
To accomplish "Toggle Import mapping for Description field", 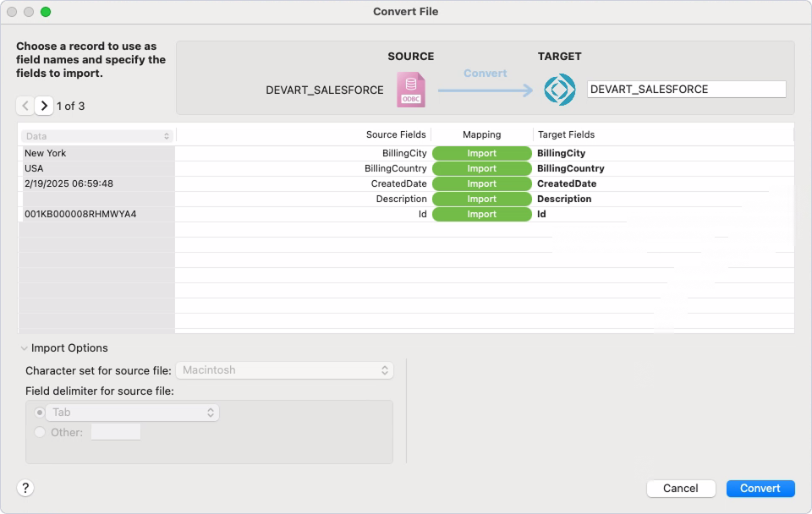I will pos(481,199).
